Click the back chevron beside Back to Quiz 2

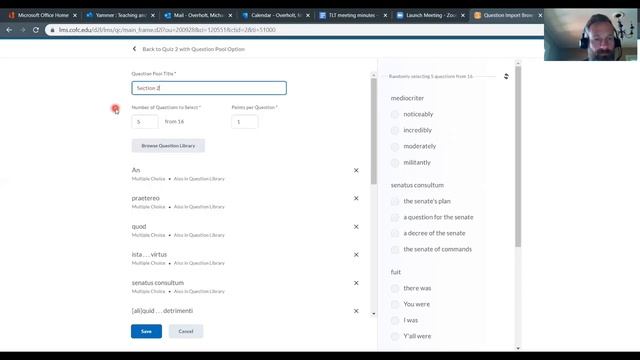[134, 49]
